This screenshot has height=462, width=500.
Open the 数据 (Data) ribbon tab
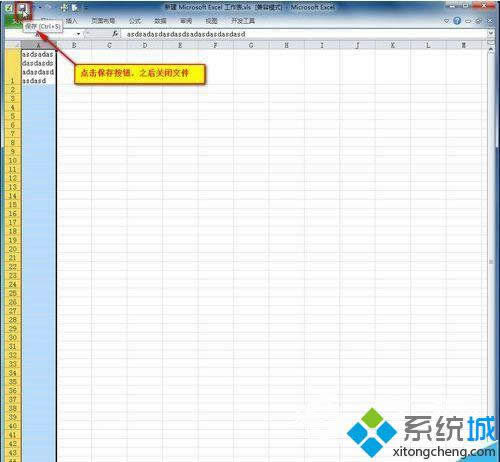[x=160, y=21]
